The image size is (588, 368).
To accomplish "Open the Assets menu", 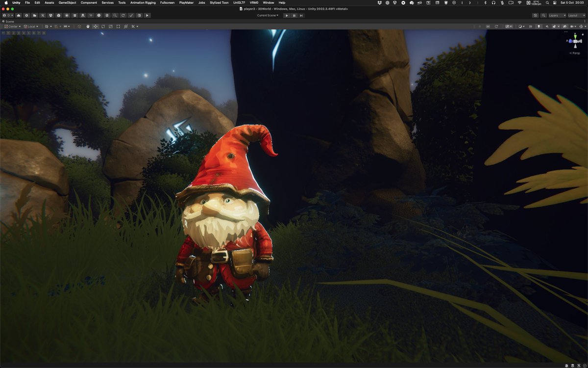I will pos(49,2).
